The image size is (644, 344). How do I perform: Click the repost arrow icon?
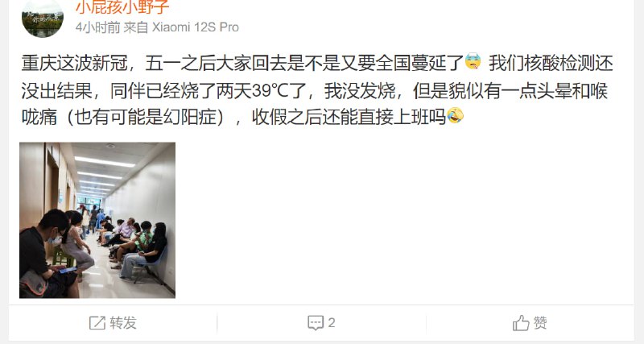(x=97, y=323)
